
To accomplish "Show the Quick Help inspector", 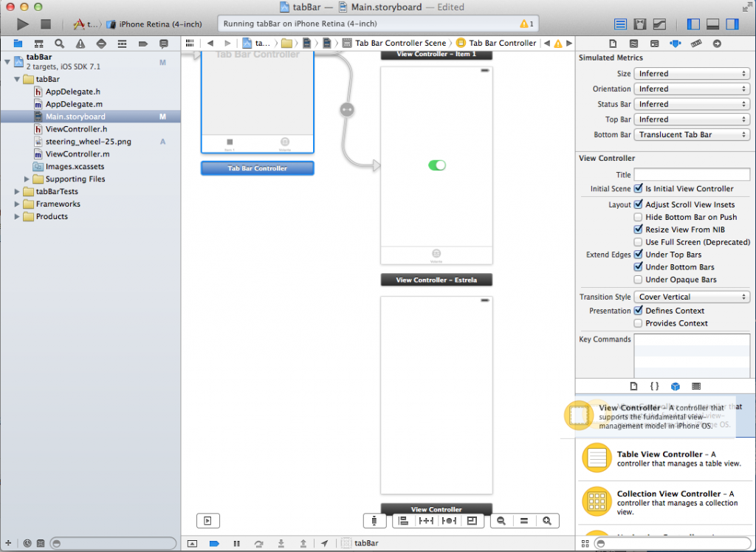I will [633, 44].
